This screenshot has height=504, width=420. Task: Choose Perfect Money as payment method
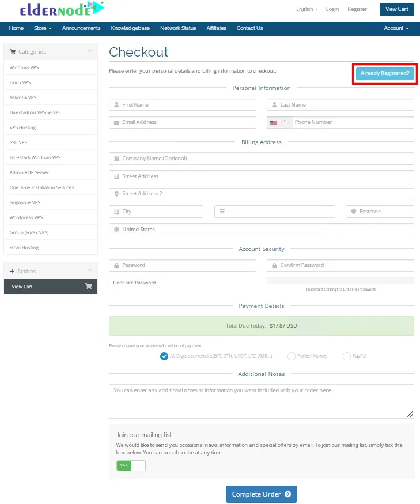pos(292,356)
